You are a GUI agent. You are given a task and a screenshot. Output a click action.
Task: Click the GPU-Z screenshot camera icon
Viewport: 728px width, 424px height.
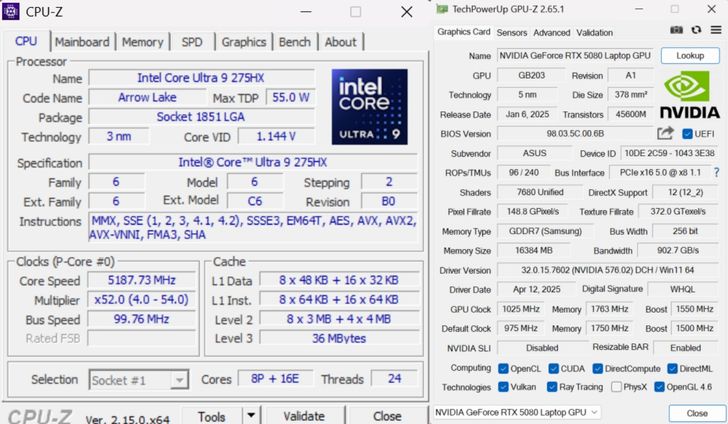click(676, 30)
